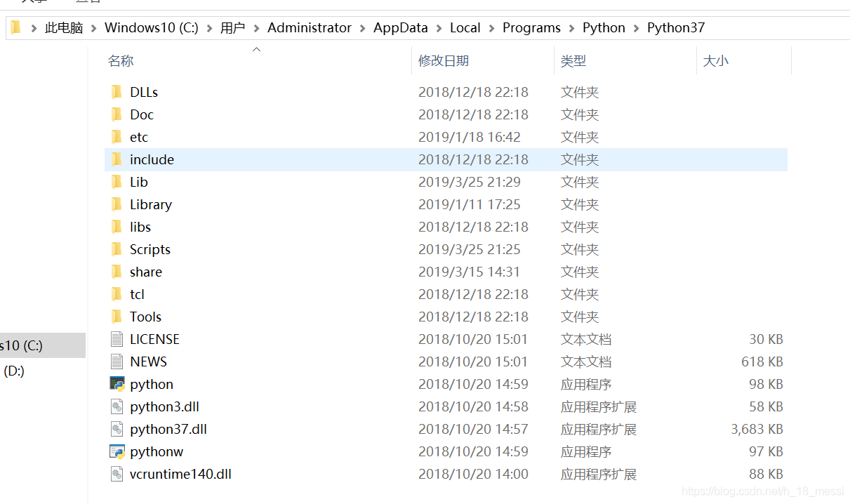Expand the chevron after Windows10 (C:)
Screen dimensions: 850x504
(209, 28)
